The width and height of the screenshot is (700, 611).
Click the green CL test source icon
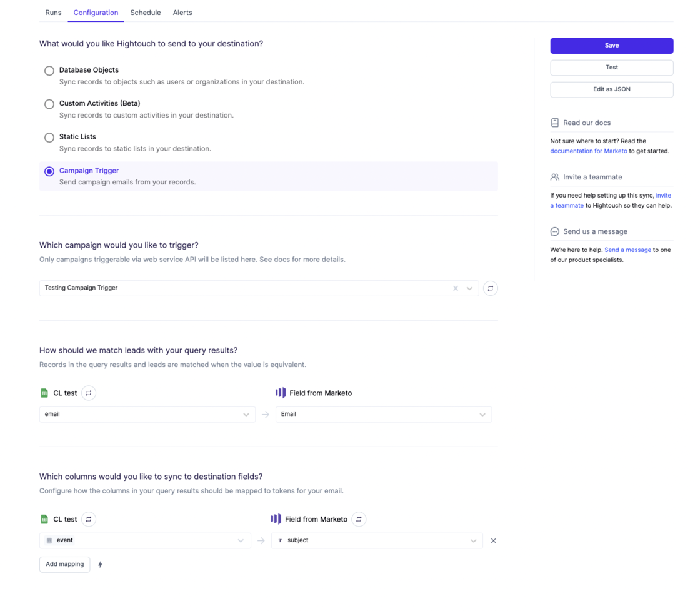click(44, 393)
